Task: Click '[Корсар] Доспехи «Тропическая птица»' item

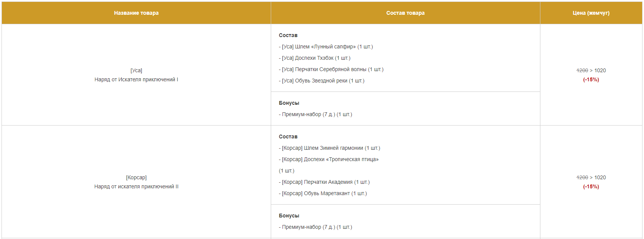Action: pos(329,159)
